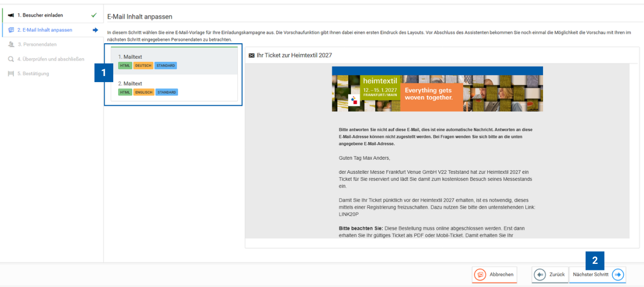Click the green checkmark beside Besucher einladen
644x287 pixels.
click(94, 15)
